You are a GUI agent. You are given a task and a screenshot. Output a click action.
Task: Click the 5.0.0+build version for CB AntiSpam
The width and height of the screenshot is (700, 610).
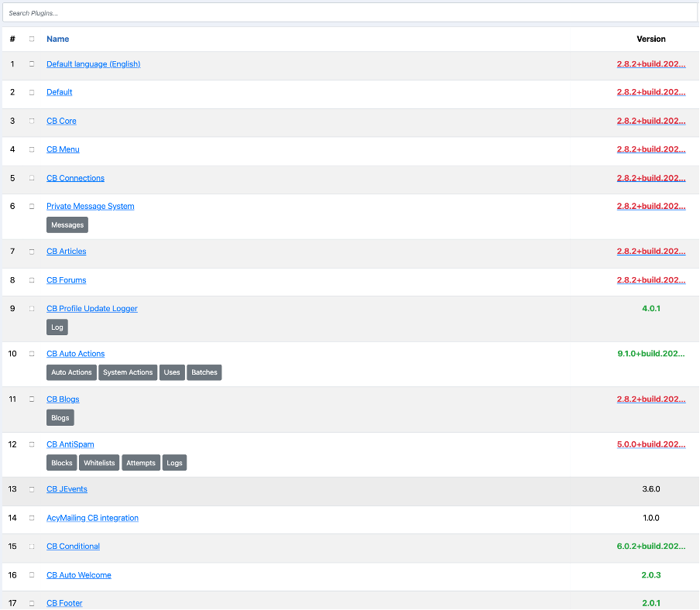[x=651, y=444]
